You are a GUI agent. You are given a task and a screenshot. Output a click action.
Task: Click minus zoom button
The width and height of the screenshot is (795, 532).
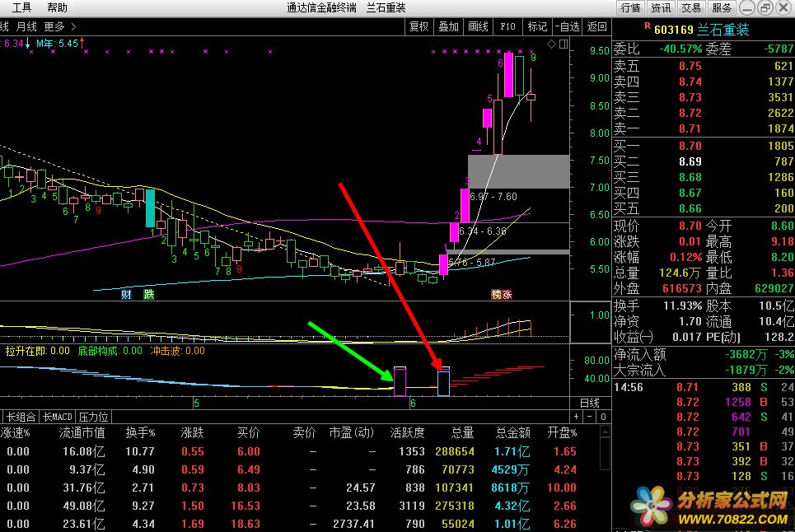pos(590,417)
